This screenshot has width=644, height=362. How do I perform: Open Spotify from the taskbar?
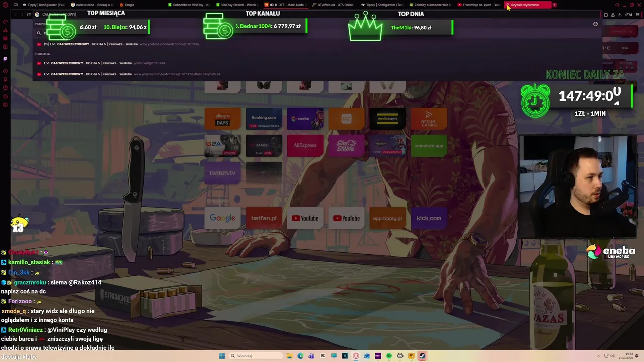click(389, 356)
